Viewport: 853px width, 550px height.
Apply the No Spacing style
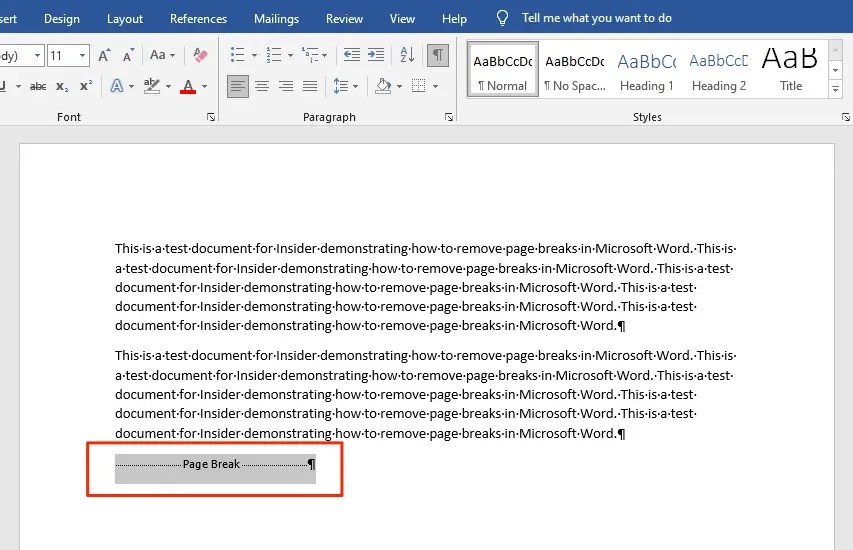point(575,69)
